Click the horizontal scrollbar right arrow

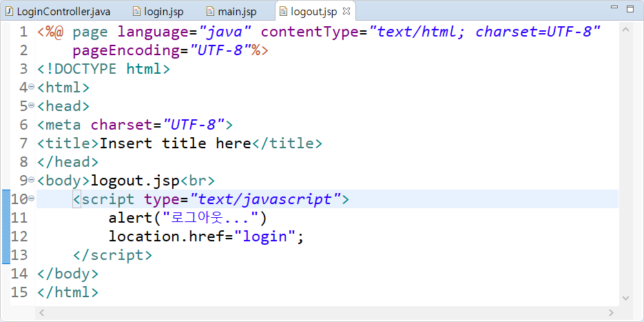point(611,312)
